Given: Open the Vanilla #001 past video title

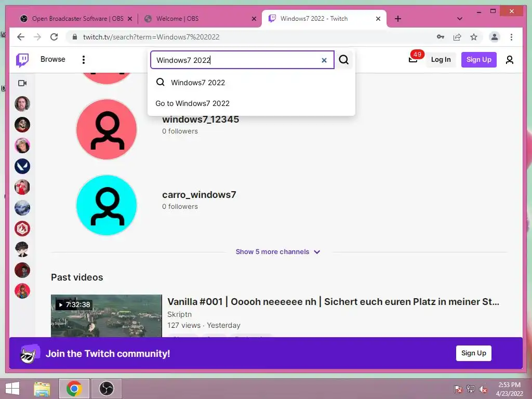Looking at the screenshot, I should [x=333, y=302].
